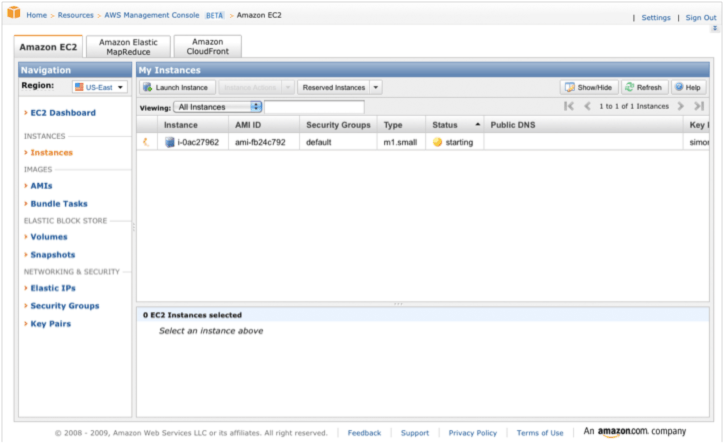Click the Reserved Instances button
This screenshot has width=724, height=444.
(x=333, y=87)
